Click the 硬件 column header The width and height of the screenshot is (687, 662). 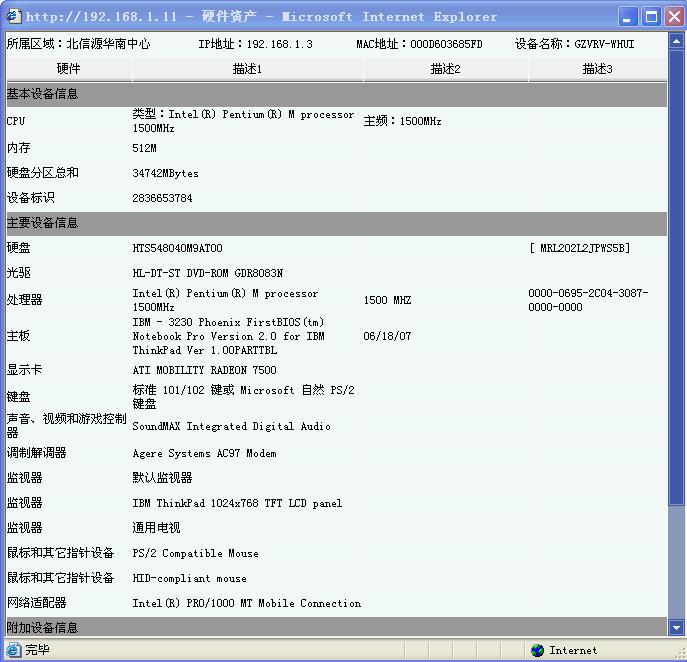(x=69, y=69)
